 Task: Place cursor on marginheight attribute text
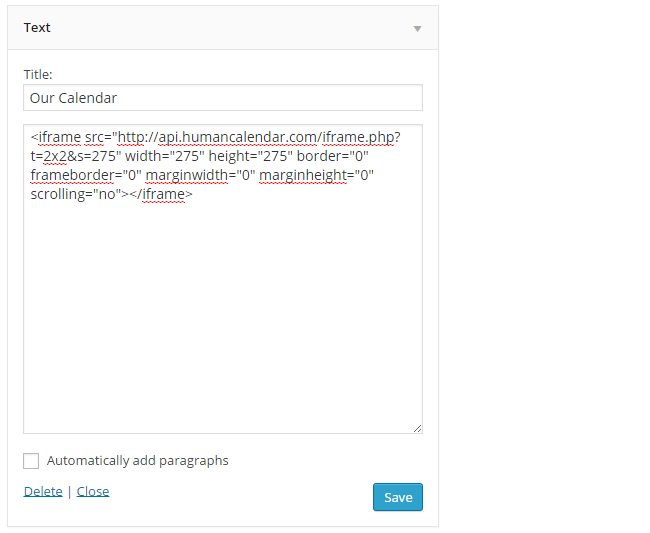pyautogui.click(x=303, y=175)
